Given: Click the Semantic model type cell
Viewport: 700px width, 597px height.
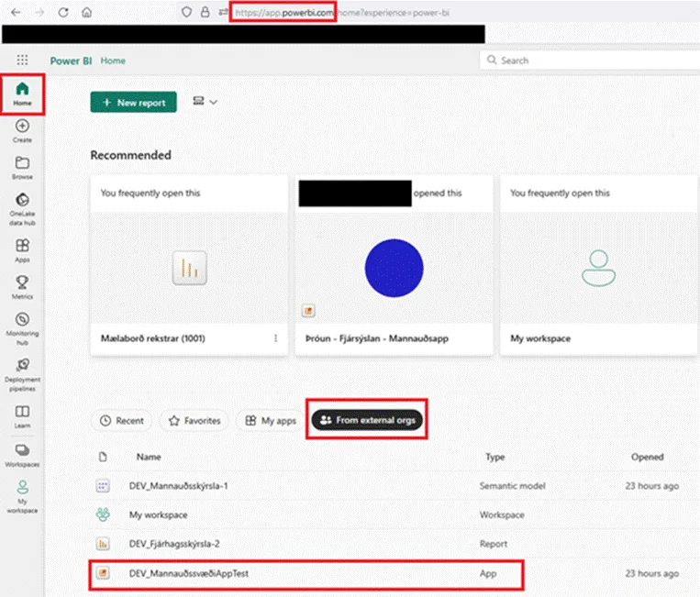Looking at the screenshot, I should click(513, 486).
